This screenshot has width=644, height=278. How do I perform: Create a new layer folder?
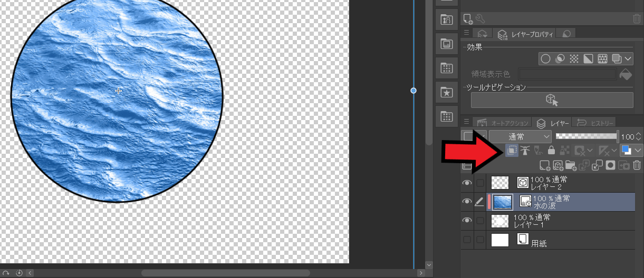click(571, 166)
